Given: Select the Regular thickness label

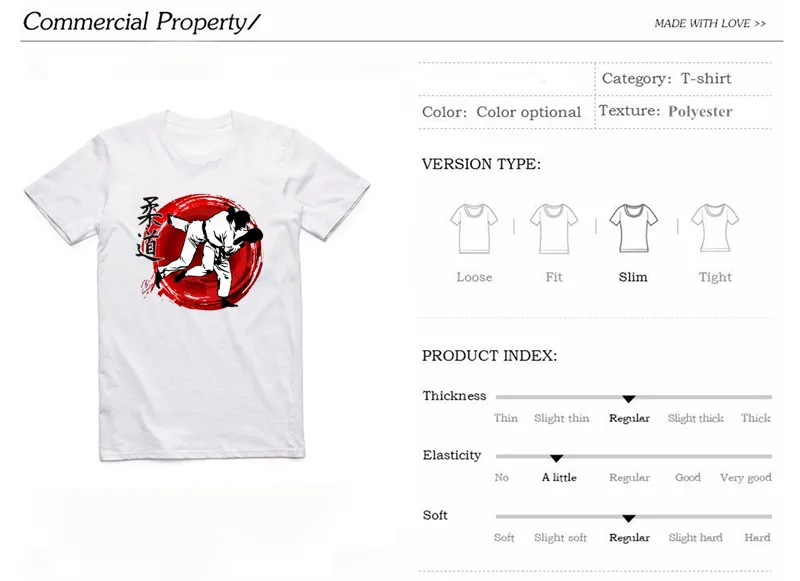Looking at the screenshot, I should 629,418.
